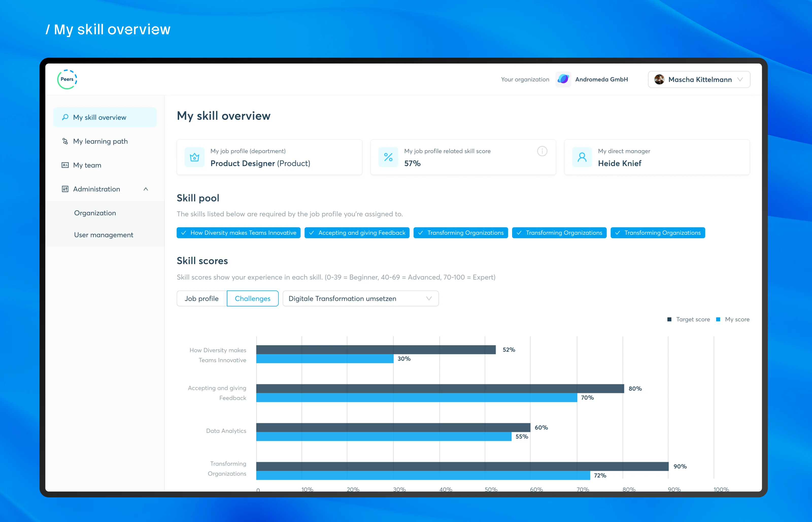
Task: Click Mascha Kittelmann's avatar photo
Action: [659, 79]
